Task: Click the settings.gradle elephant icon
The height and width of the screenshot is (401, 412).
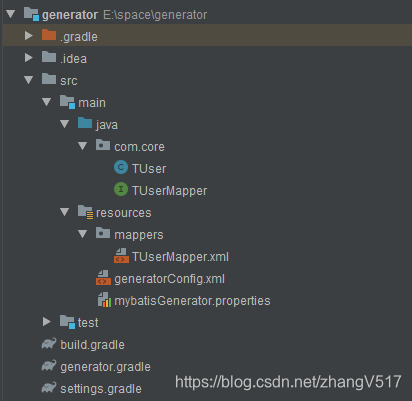Action: [49, 387]
